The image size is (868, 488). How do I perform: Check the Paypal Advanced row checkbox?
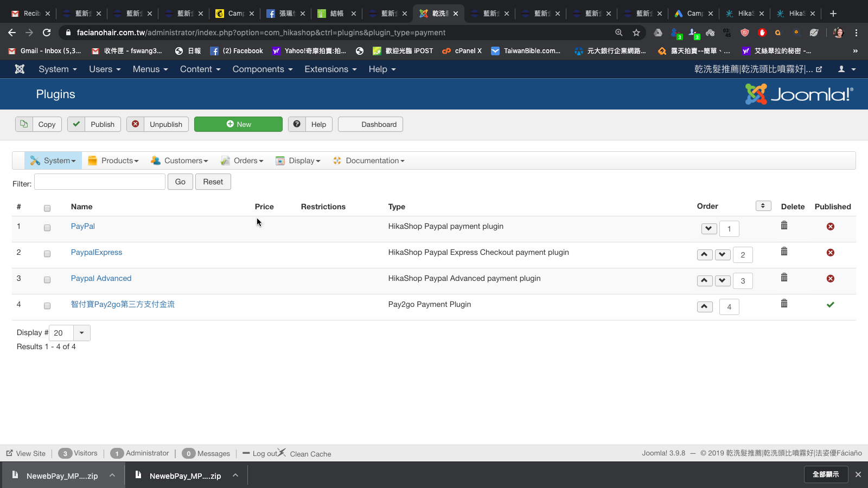(47, 280)
